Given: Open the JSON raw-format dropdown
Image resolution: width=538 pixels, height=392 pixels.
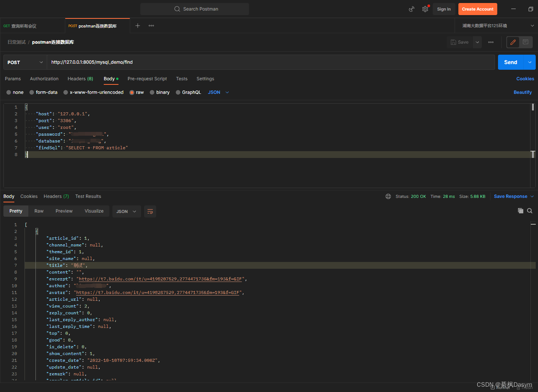Looking at the screenshot, I should point(218,92).
